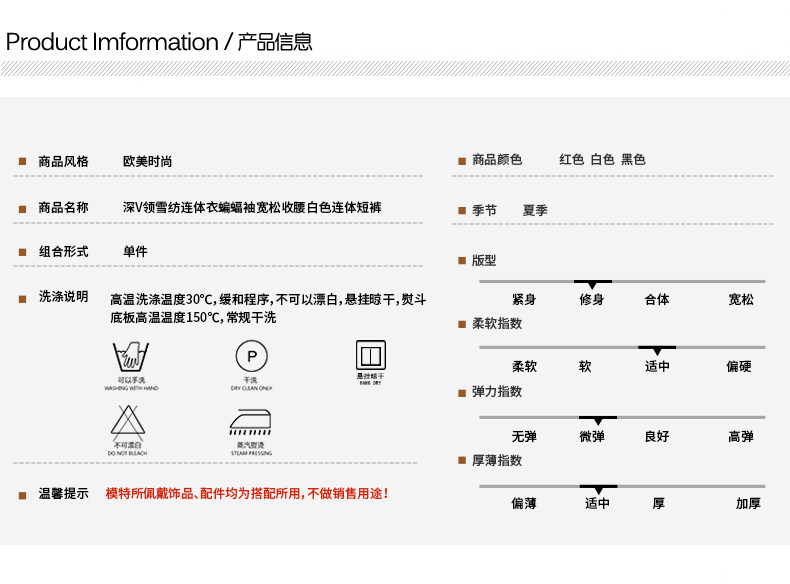790x584 pixels.
Task: Click the 厚薄指数 section label
Action: pyautogui.click(x=497, y=461)
